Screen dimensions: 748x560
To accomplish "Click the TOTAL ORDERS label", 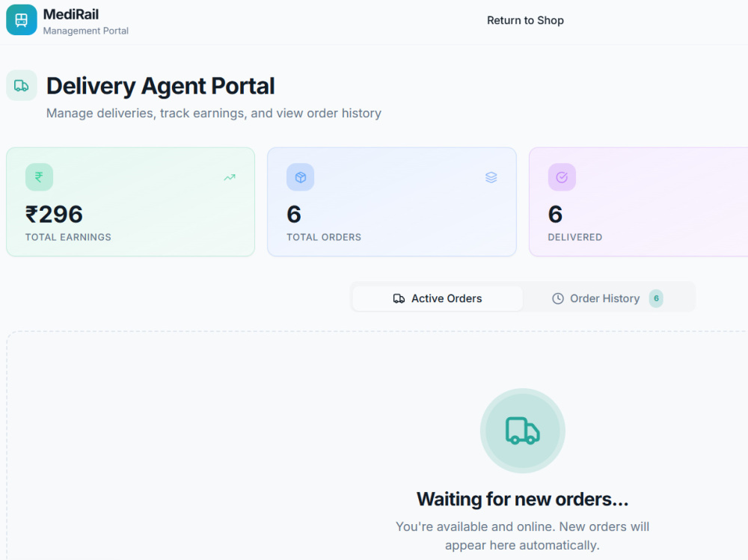I will [x=324, y=237].
